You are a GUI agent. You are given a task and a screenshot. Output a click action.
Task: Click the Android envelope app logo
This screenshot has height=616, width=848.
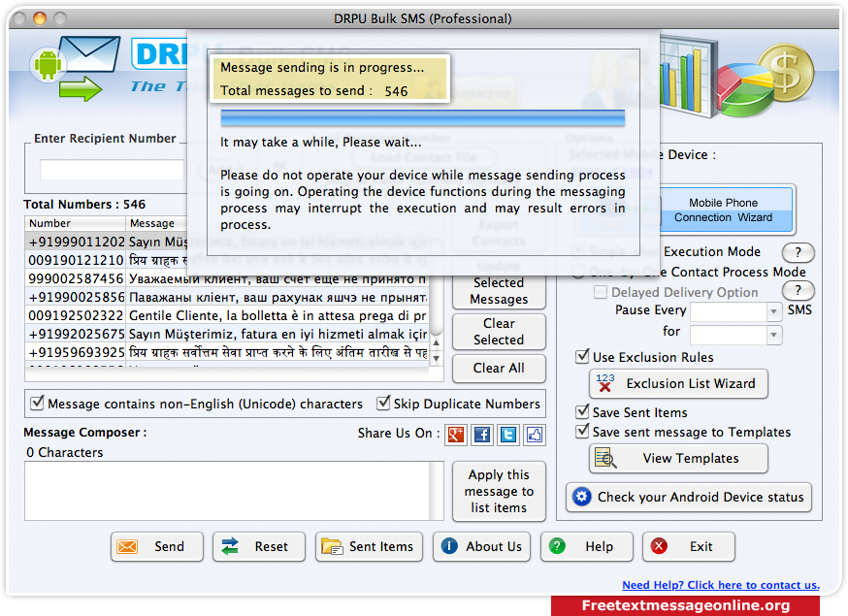(x=76, y=68)
